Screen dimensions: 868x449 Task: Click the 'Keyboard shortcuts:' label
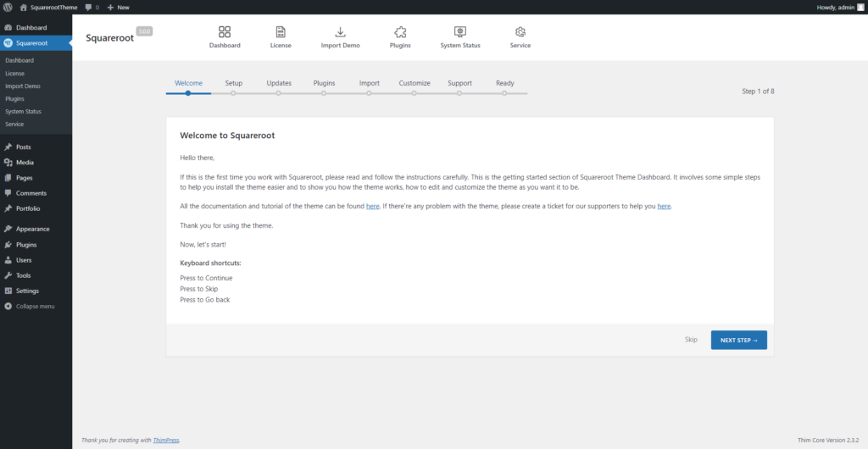(x=210, y=263)
